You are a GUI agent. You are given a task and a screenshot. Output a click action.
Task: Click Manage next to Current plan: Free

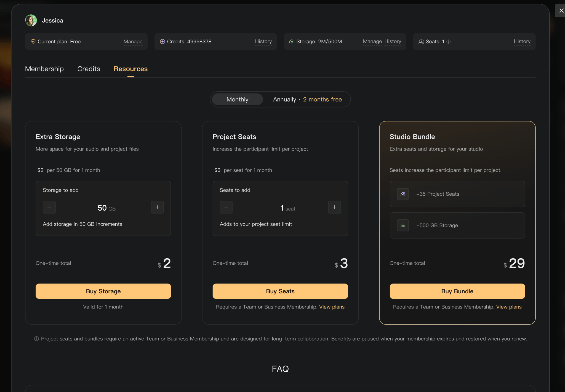(133, 42)
